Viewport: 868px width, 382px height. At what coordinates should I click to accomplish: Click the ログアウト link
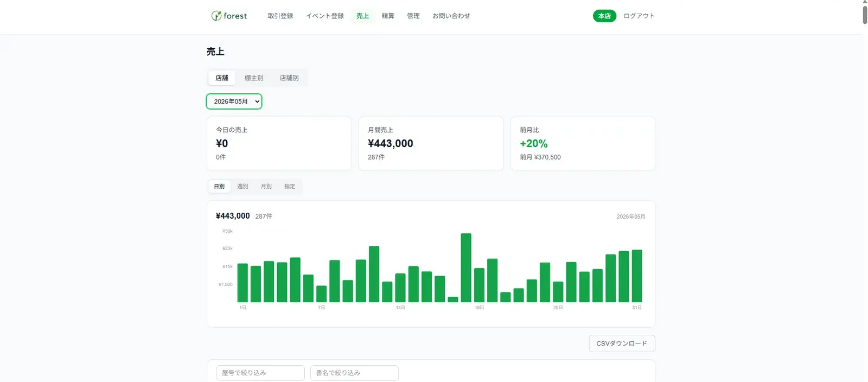[x=639, y=16]
